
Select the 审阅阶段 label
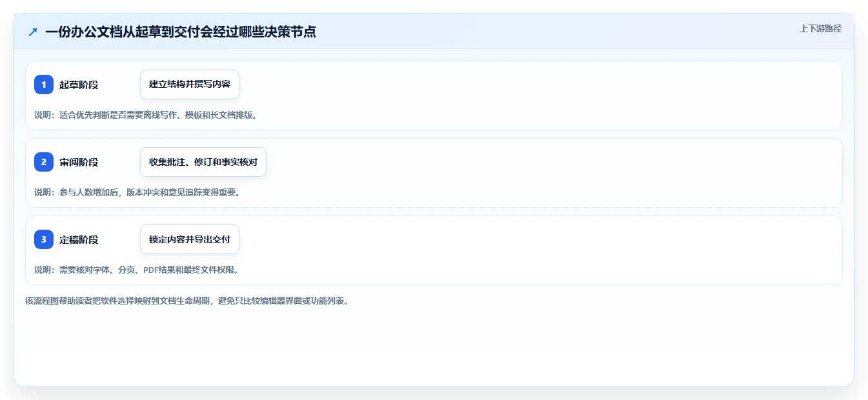tap(79, 162)
